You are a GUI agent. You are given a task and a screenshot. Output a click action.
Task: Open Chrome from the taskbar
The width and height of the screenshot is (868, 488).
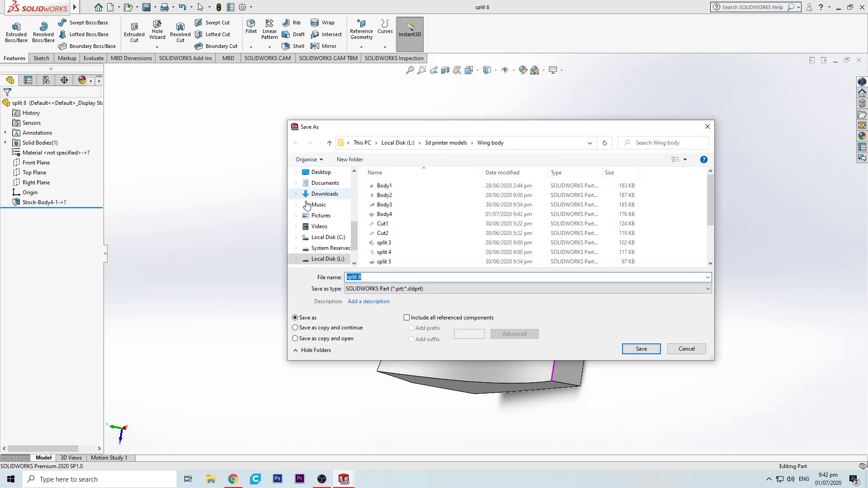pos(233,479)
